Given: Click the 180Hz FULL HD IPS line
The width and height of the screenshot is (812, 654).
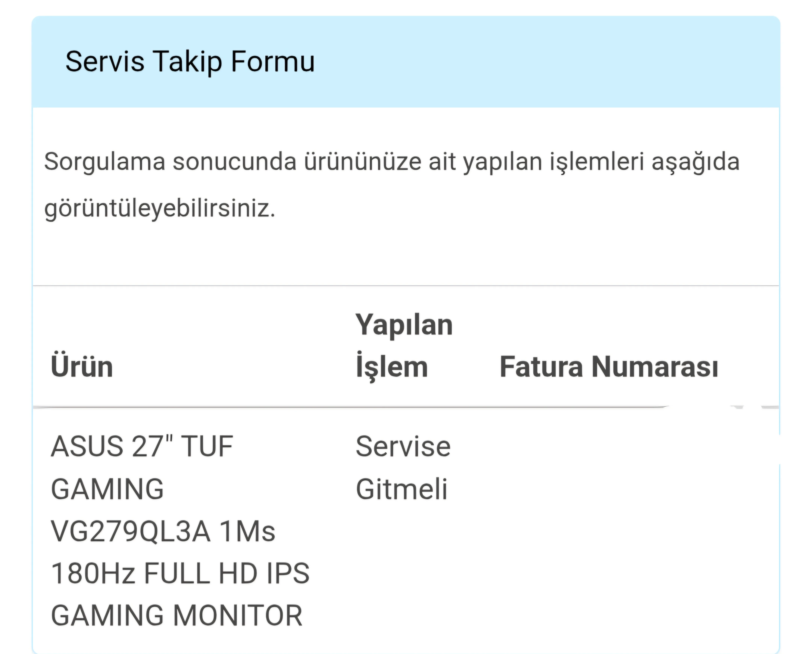Looking at the screenshot, I should point(180,573).
